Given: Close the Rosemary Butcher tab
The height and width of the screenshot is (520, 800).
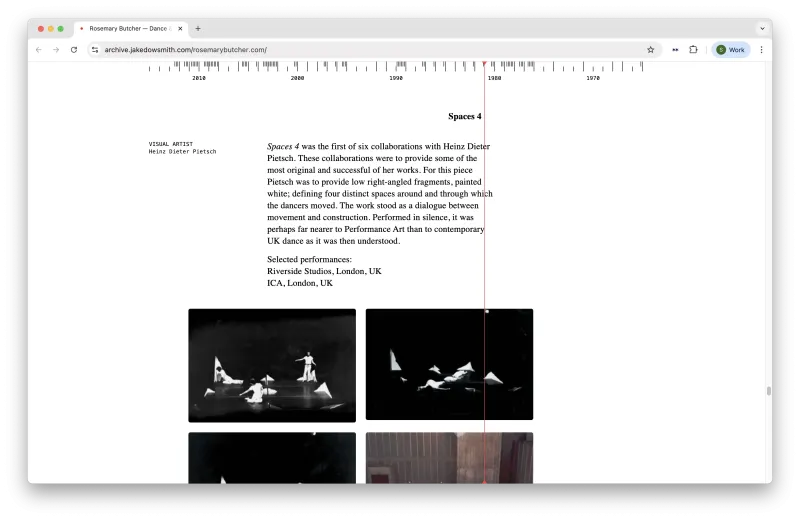Looking at the screenshot, I should pos(180,29).
